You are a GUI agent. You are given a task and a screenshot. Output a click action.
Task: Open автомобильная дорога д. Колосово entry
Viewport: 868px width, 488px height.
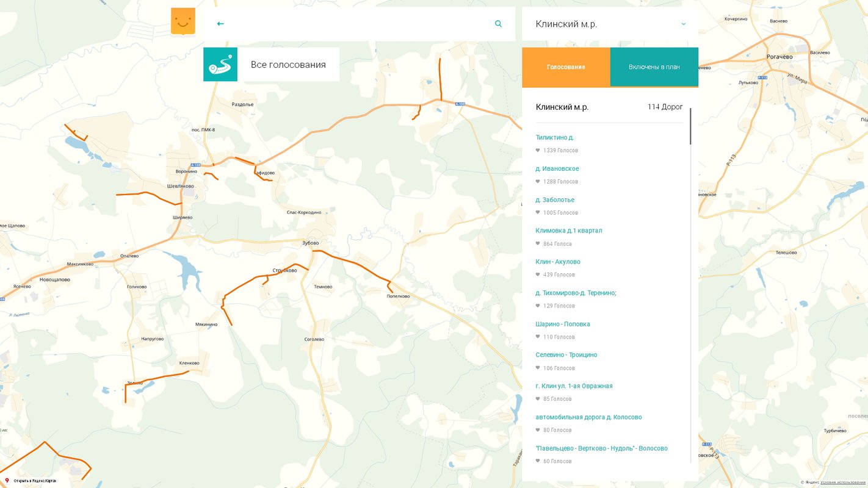589,417
